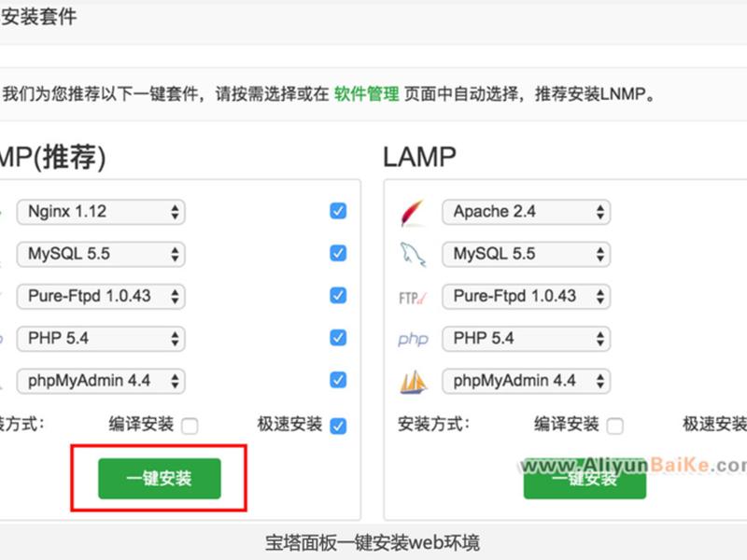
Task: Click the 宝塔面板一键安装web环境 caption
Action: [x=373, y=543]
